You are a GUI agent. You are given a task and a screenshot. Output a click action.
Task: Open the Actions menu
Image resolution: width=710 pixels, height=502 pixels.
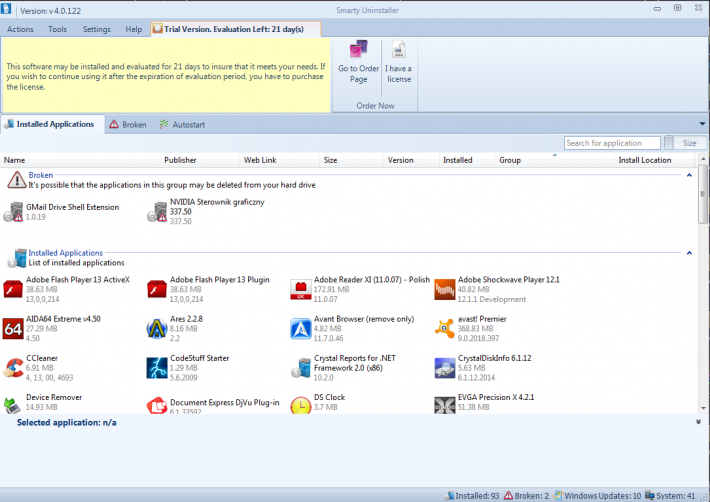tap(20, 29)
